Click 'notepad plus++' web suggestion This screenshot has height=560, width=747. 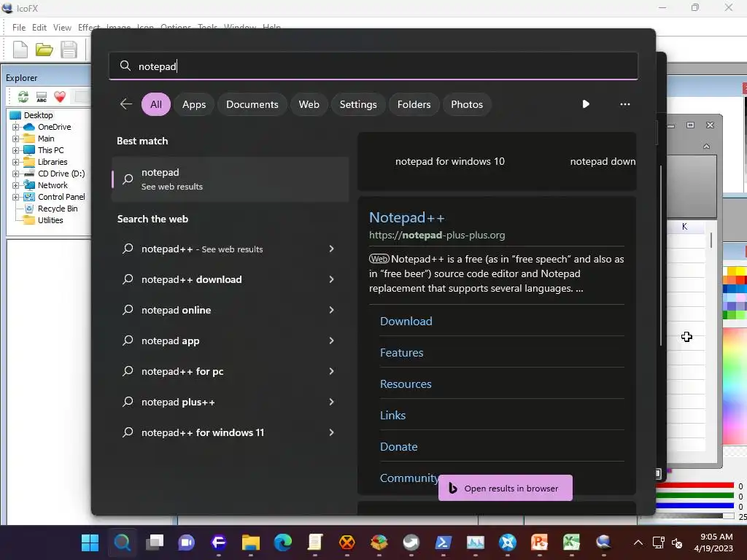pyautogui.click(x=231, y=402)
